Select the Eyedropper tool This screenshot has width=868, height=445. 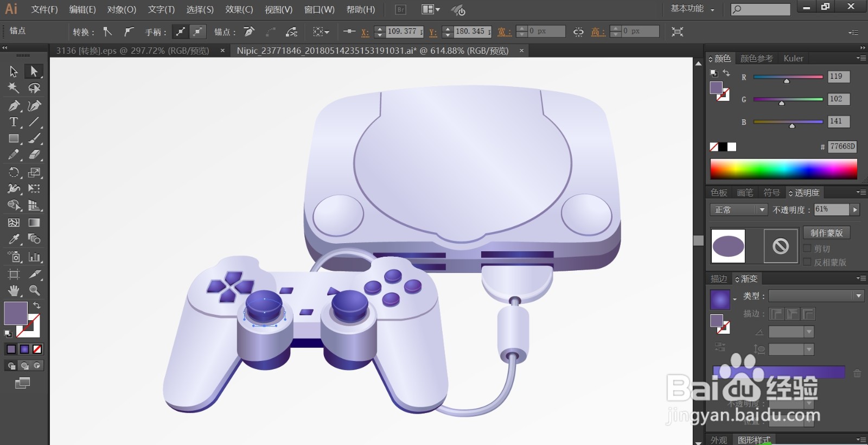pyautogui.click(x=14, y=239)
